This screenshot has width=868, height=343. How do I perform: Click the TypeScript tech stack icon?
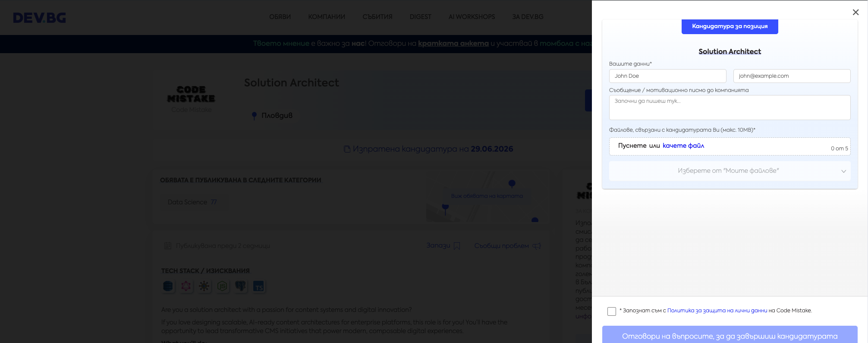258,286
